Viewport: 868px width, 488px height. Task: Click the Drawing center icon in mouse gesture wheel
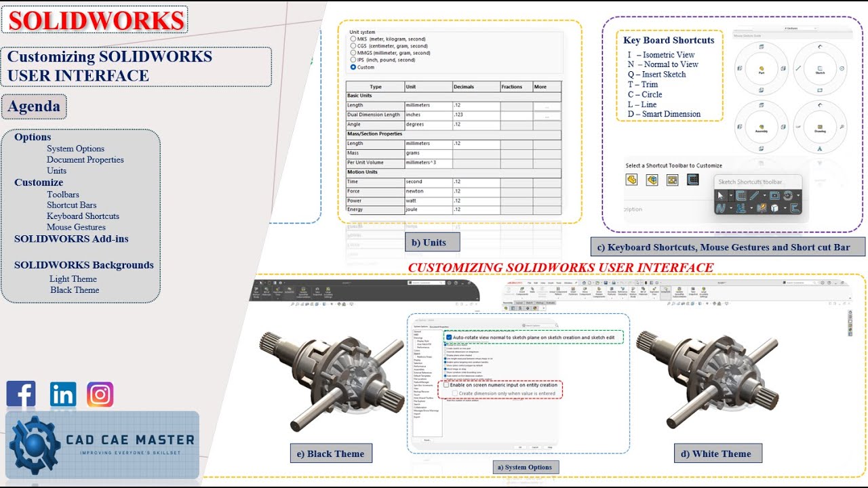(x=820, y=127)
